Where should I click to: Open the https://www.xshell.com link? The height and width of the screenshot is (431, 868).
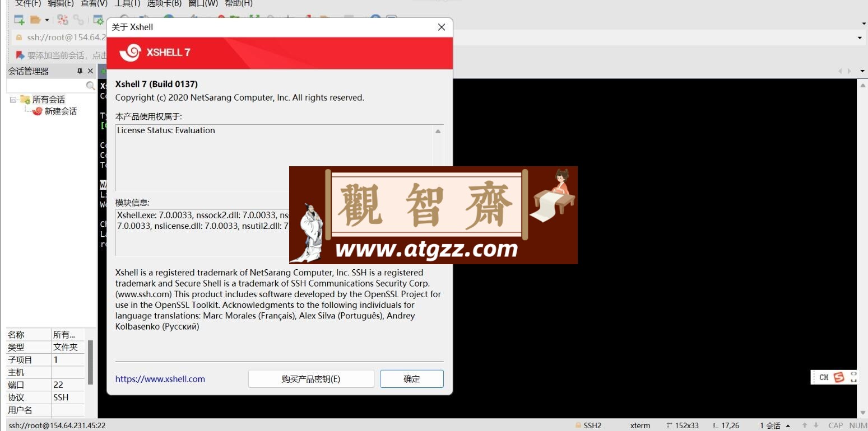(160, 379)
